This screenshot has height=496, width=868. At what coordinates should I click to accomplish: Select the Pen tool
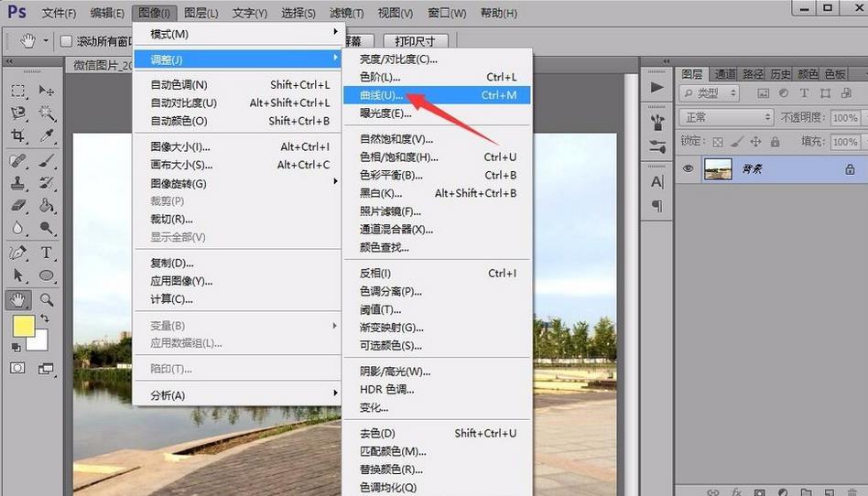17,253
